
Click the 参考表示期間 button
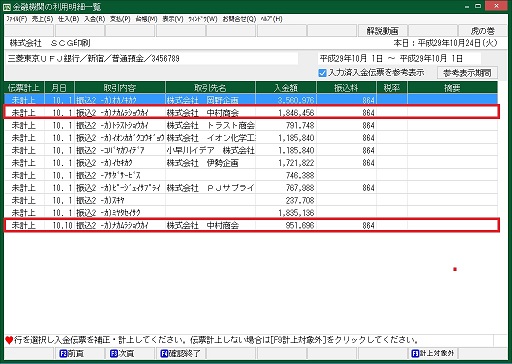point(467,73)
